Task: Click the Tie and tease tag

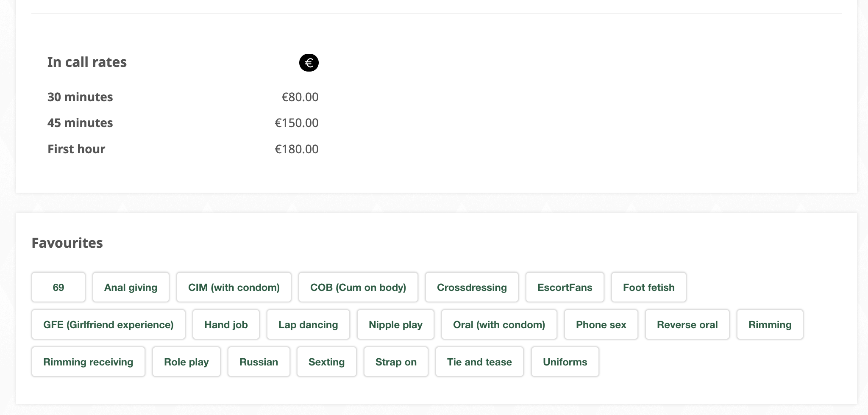Action: click(x=479, y=362)
